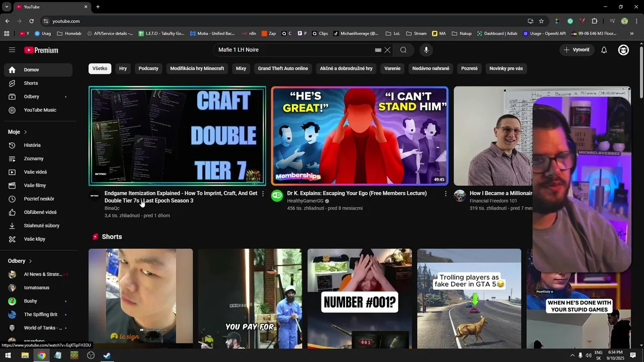This screenshot has width=644, height=362.
Task: Expand the Odbery subscriptions header chevron
Action: point(30,261)
